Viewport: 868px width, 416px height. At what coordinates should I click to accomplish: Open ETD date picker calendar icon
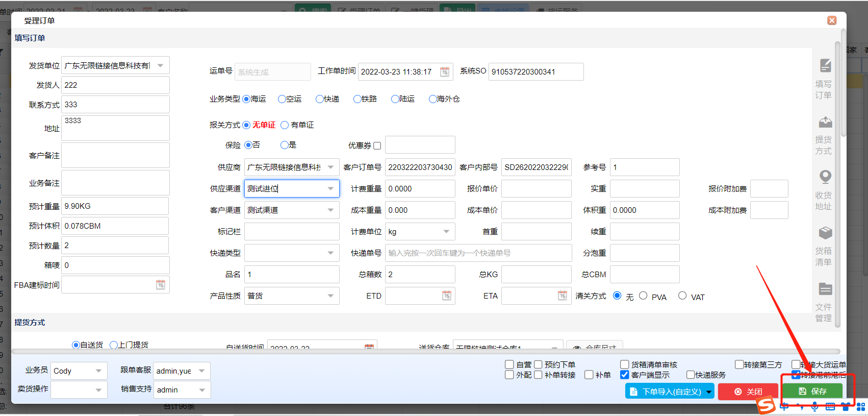(x=447, y=296)
